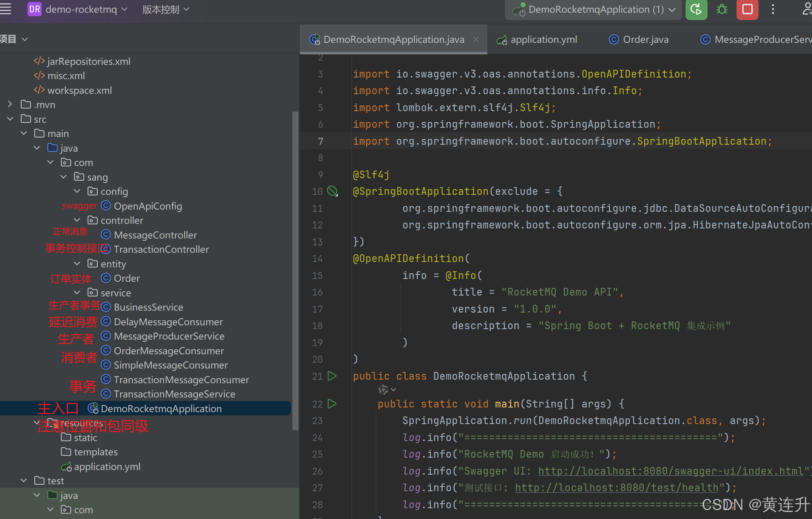
Task: Collapse the test folder
Action: pos(24,480)
